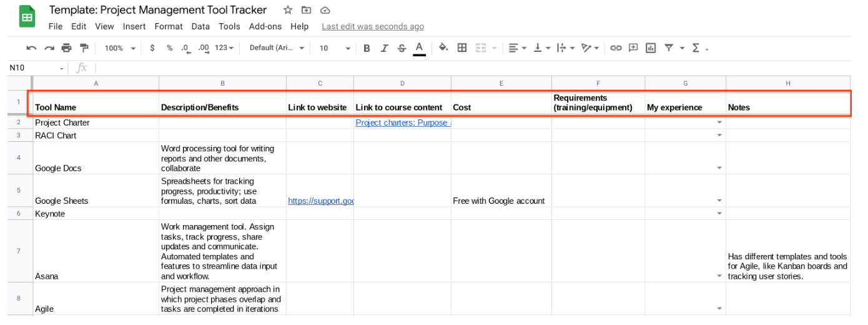Viewport: 868px width, 325px height.
Task: Select column H header
Action: tap(788, 83)
